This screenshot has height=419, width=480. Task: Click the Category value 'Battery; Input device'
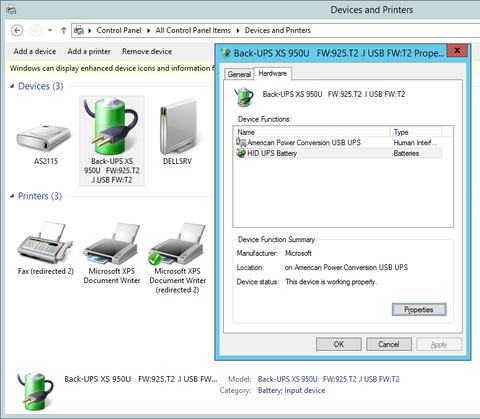[291, 390]
